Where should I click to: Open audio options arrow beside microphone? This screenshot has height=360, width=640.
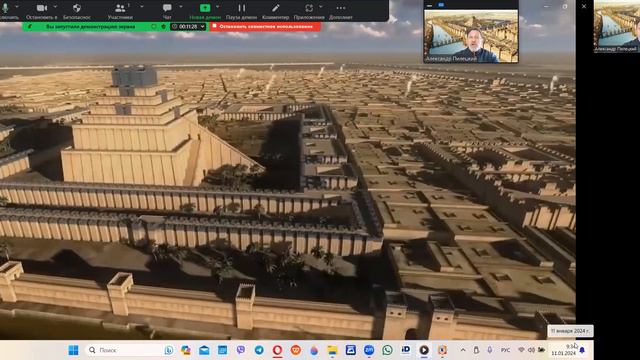pos(17,7)
